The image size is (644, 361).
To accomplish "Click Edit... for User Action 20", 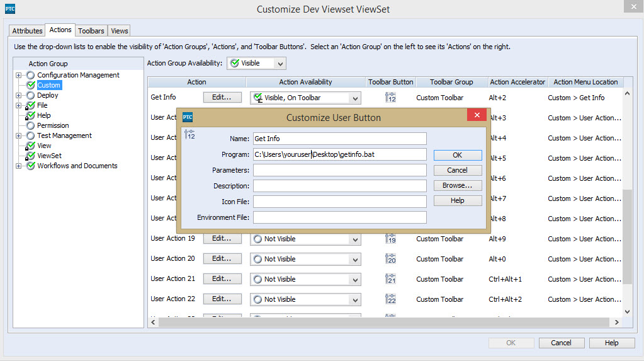I will (x=222, y=258).
